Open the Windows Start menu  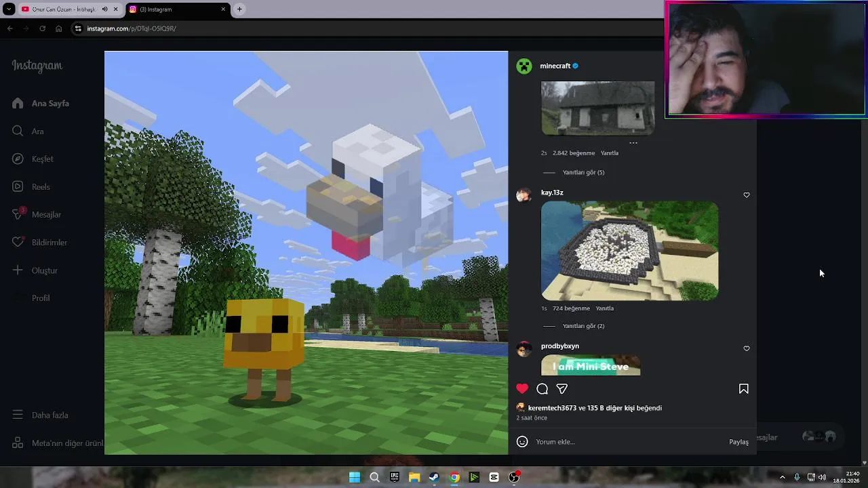355,477
